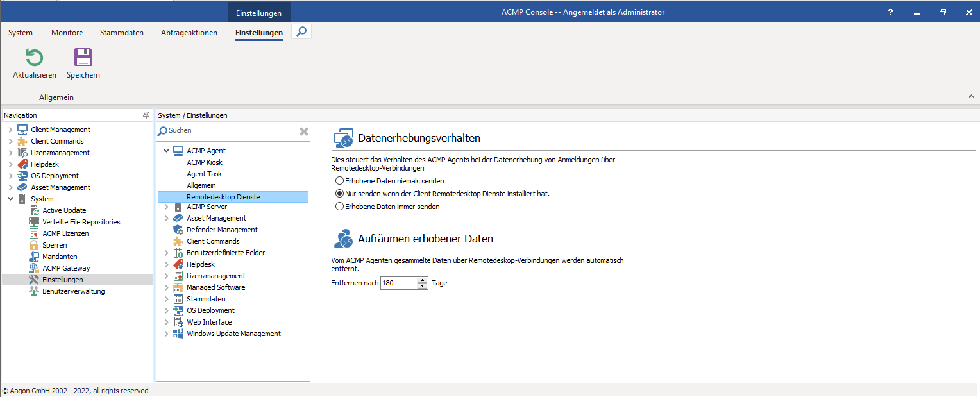The image size is (980, 397).
Task: Select Remotedesktop Dienste tree item
Action: [x=233, y=197]
